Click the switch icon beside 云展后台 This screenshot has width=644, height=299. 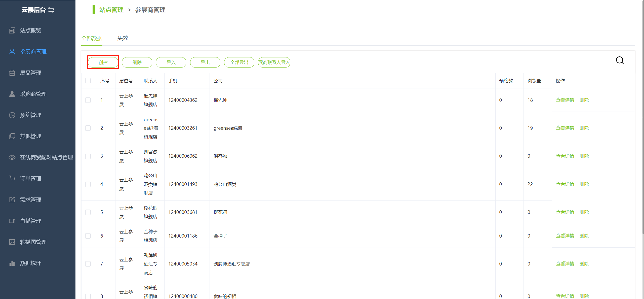point(51,10)
